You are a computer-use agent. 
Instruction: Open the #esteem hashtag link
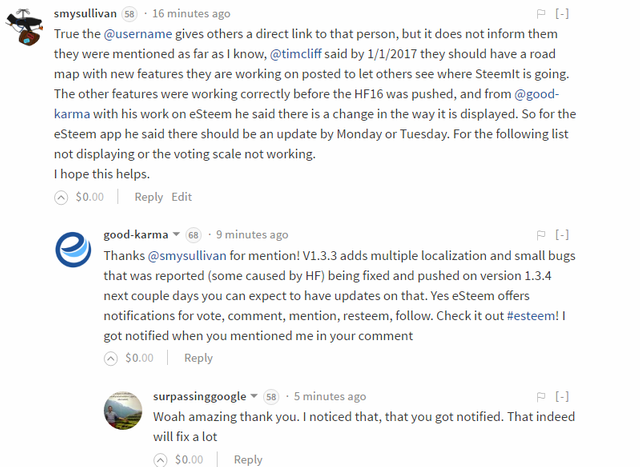(x=531, y=315)
